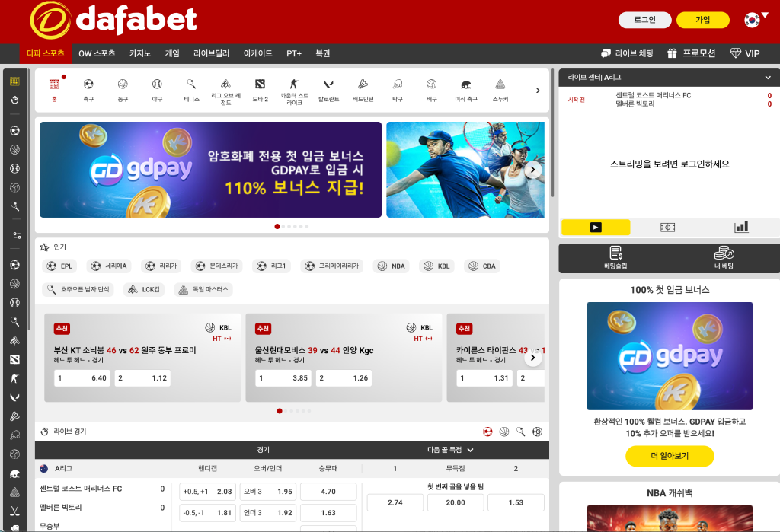Advance banner carousel with right arrow

[x=532, y=170]
